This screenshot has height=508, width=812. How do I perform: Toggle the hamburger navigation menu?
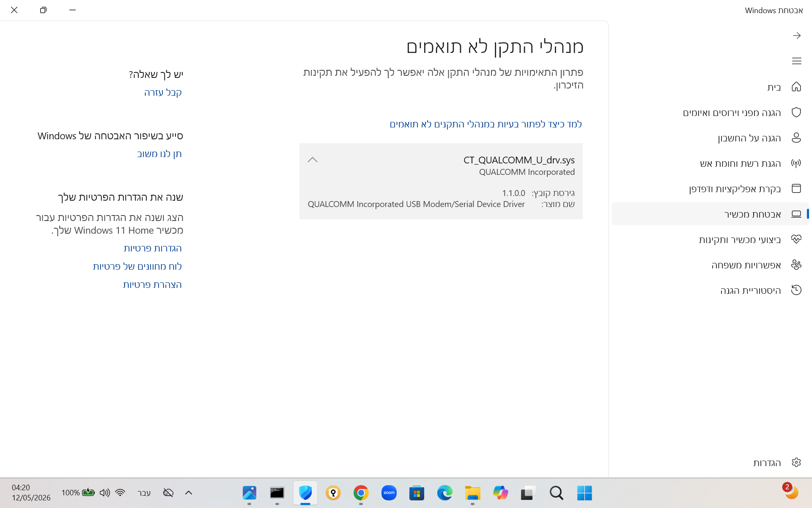(x=796, y=61)
